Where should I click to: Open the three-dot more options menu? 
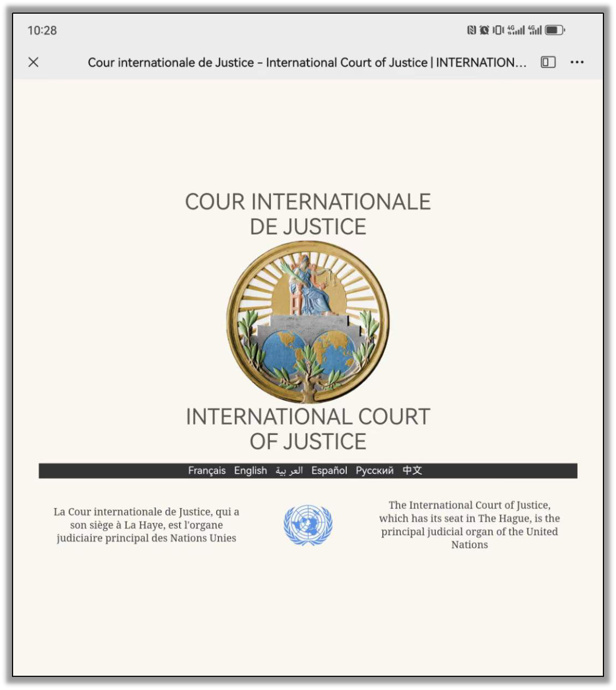[x=577, y=62]
